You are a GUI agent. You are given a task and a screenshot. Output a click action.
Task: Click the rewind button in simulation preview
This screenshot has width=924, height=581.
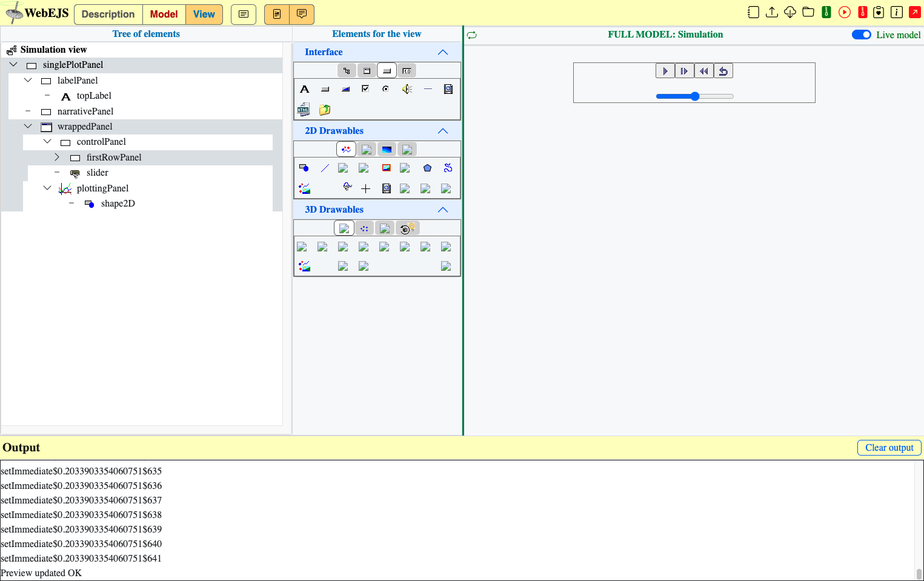tap(704, 71)
